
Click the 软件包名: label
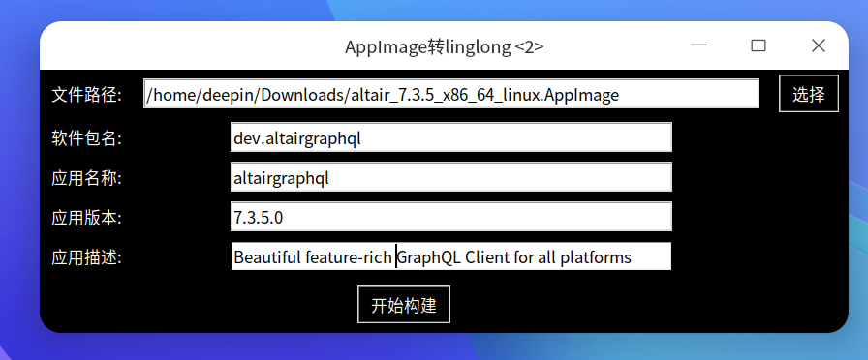pos(86,138)
